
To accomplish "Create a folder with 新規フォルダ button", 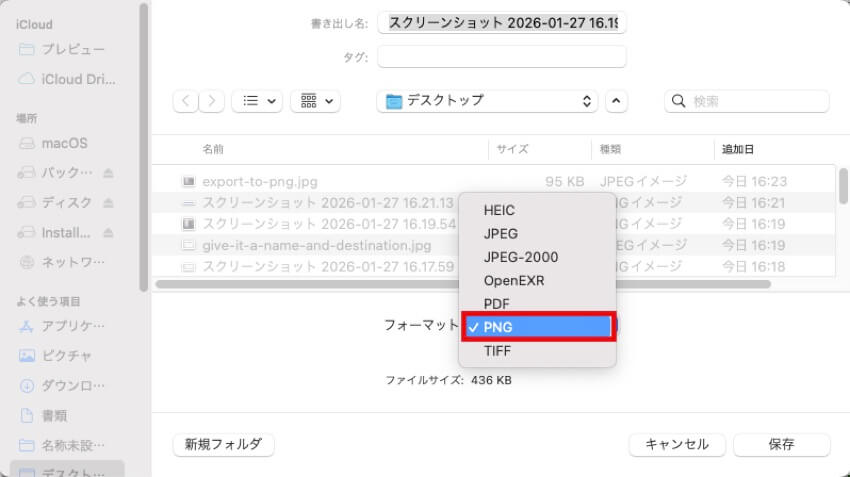I will pyautogui.click(x=223, y=444).
